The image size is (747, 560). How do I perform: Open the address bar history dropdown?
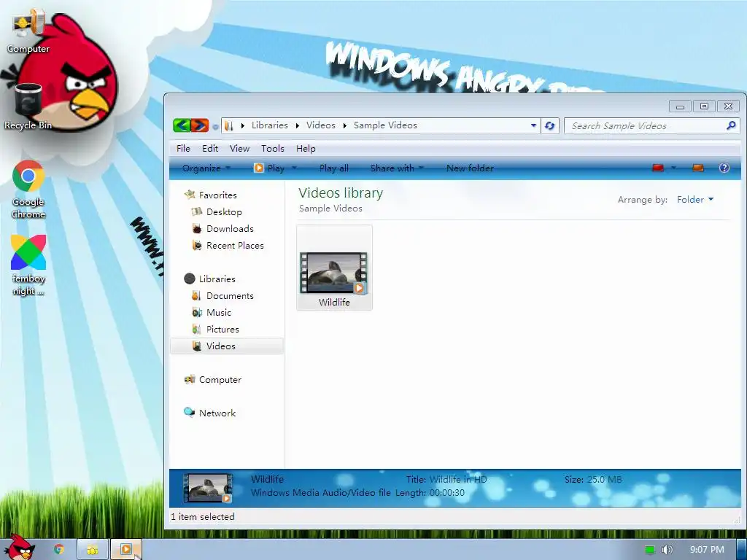point(533,125)
